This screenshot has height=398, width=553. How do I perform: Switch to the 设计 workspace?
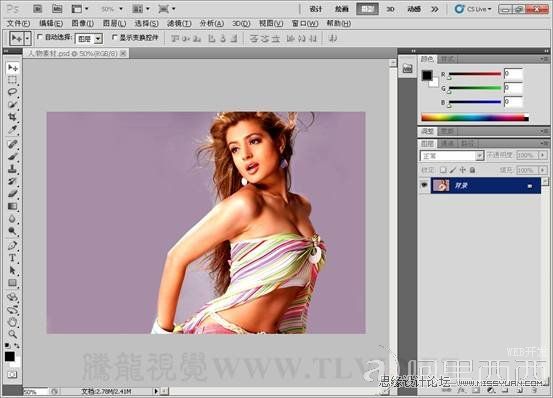[316, 9]
